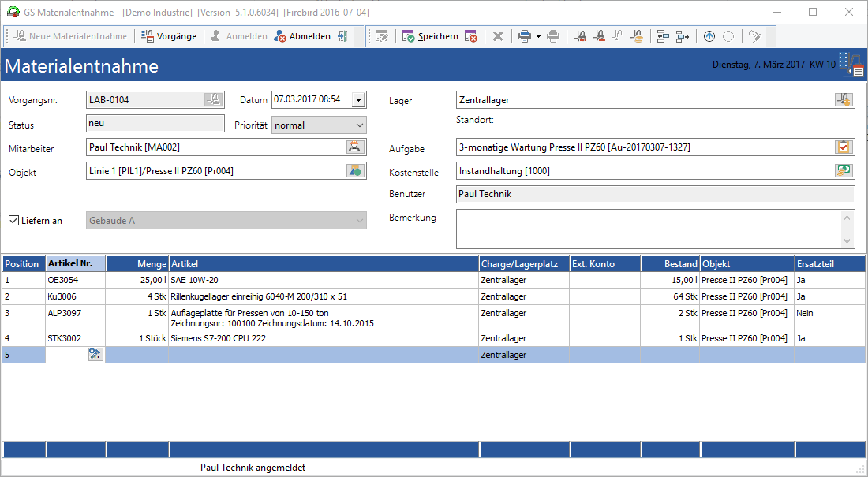Open the warehouse picker in the Lager field
The width and height of the screenshot is (868, 477).
coord(844,99)
